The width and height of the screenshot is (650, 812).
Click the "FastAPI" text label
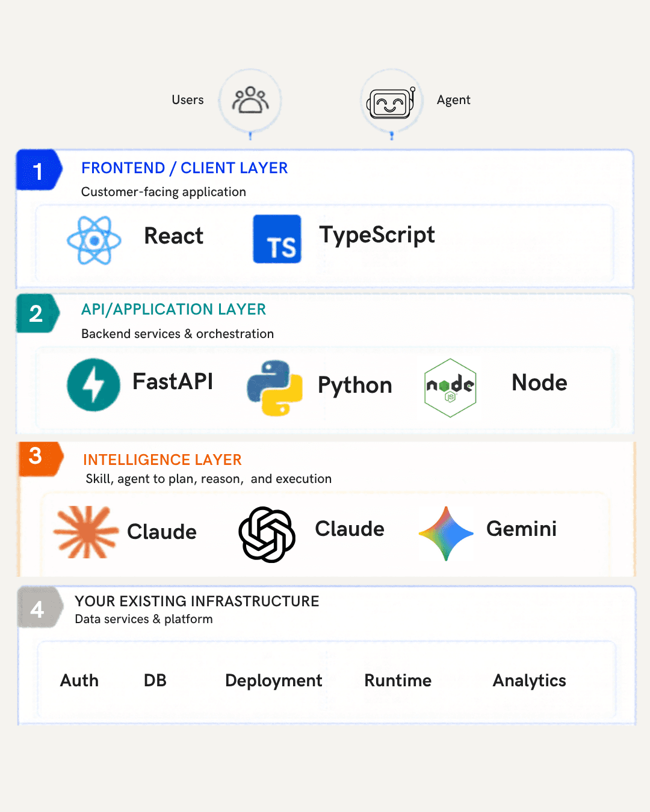click(x=173, y=381)
